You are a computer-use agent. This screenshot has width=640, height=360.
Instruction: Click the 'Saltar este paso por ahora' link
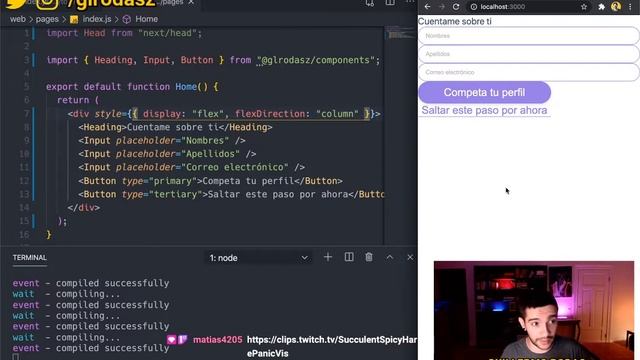484,110
